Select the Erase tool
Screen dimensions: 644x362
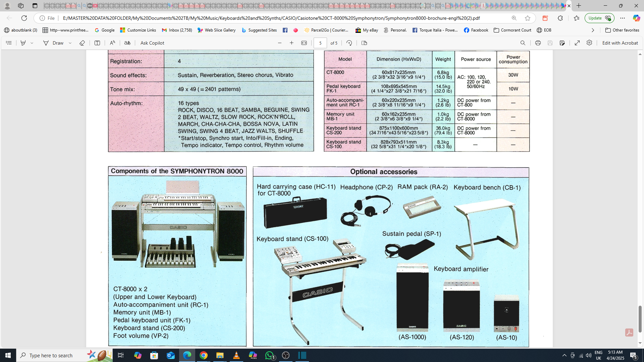(x=82, y=43)
